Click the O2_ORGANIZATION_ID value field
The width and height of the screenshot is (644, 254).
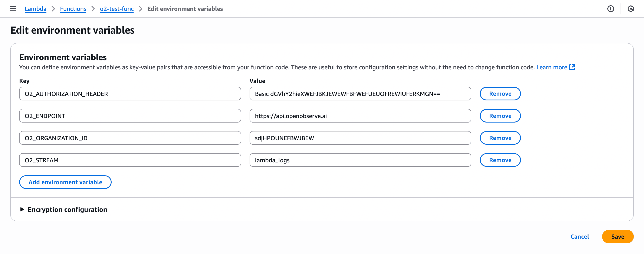pyautogui.click(x=360, y=138)
